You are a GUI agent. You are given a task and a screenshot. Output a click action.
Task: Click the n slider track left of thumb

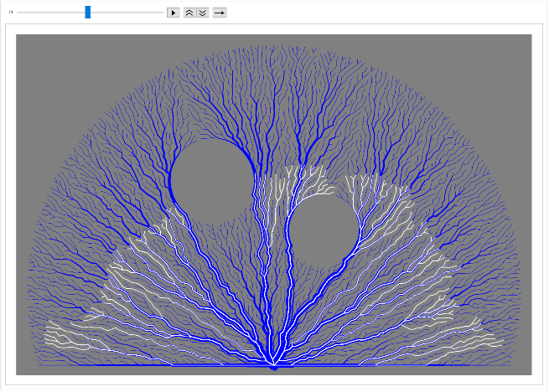tap(50, 13)
